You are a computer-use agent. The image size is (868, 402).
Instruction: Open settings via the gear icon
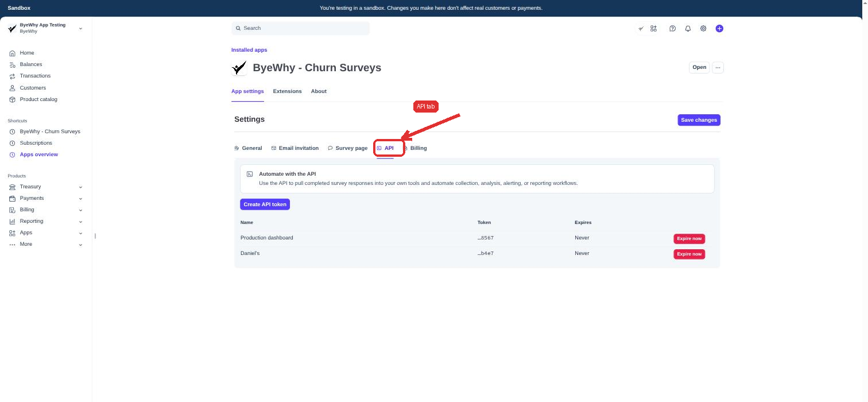703,29
